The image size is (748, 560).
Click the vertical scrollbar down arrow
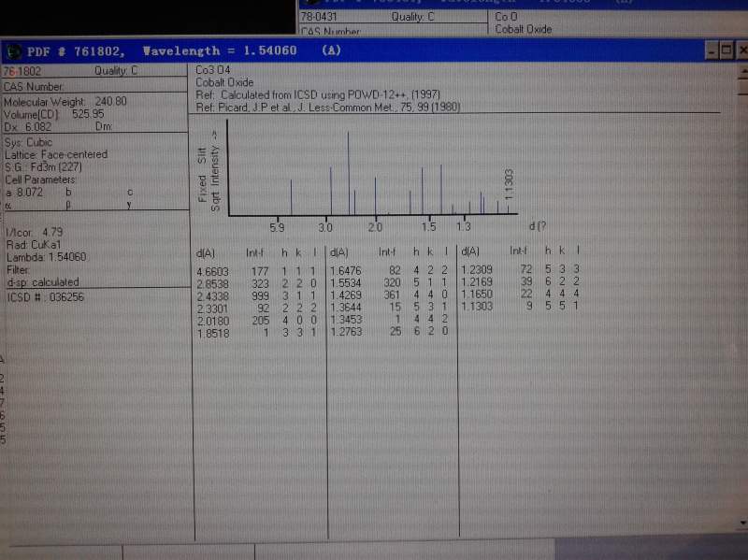tap(743, 523)
